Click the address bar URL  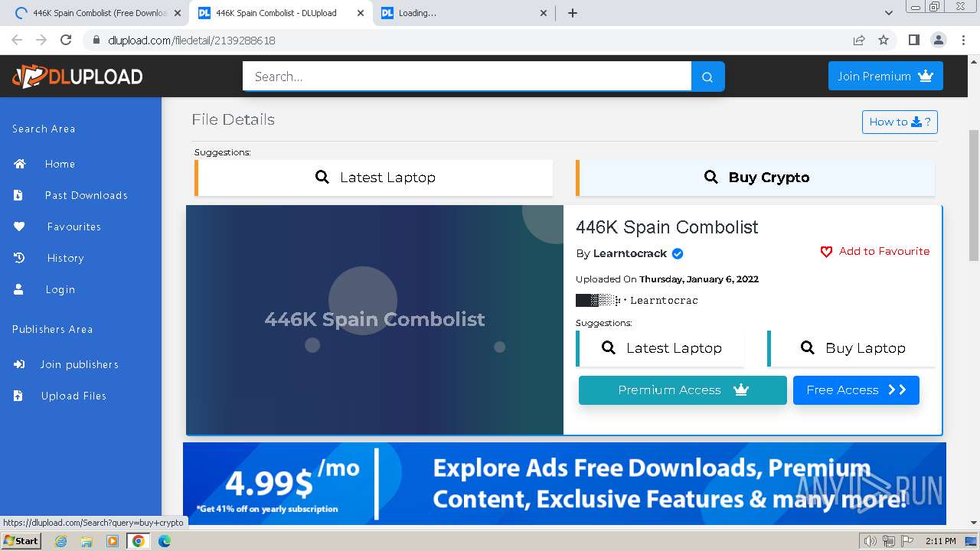click(191, 41)
